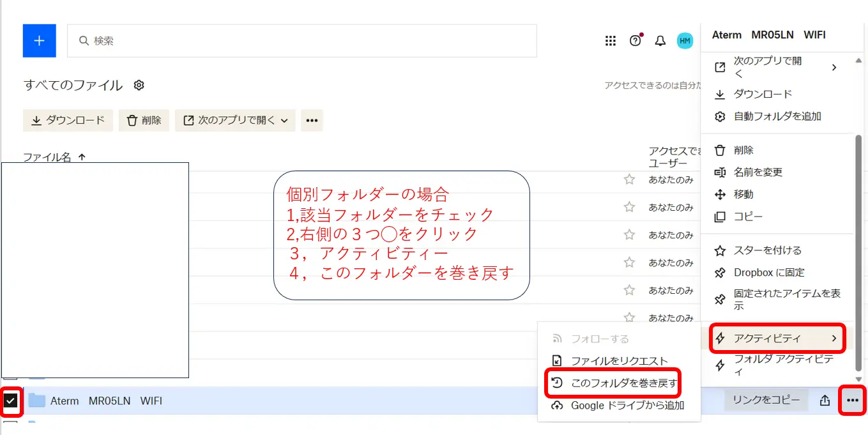868x435 pixels.
Task: Select スターを付ける in the context menu
Action: [767, 250]
